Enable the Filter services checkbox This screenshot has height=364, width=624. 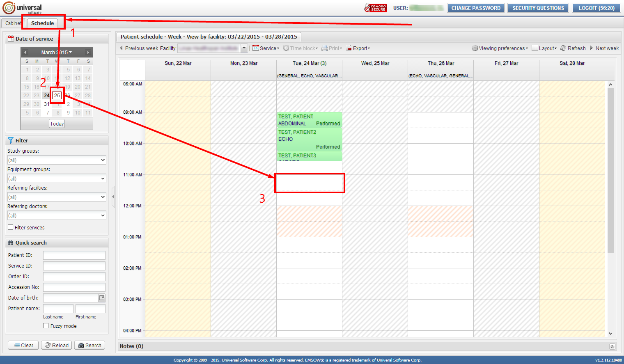click(11, 227)
